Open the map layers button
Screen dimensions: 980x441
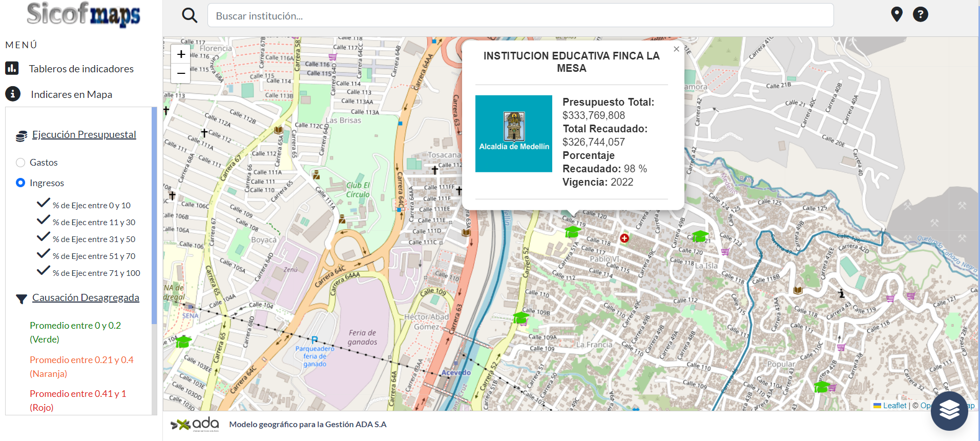click(x=949, y=410)
